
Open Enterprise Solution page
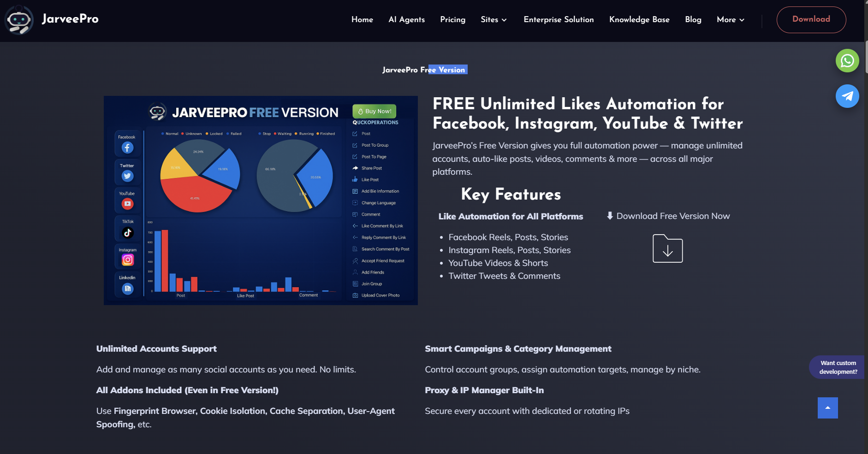click(x=559, y=19)
